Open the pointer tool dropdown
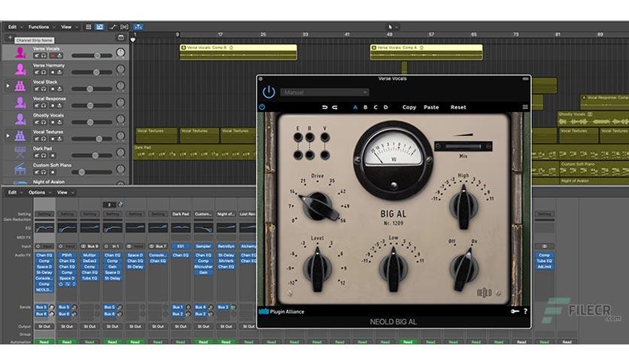 click(393, 27)
